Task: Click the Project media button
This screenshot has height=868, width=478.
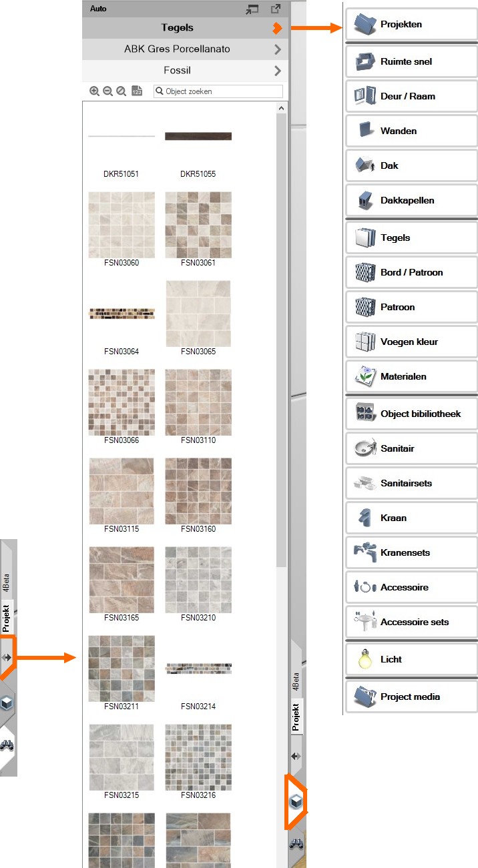Action: (411, 697)
